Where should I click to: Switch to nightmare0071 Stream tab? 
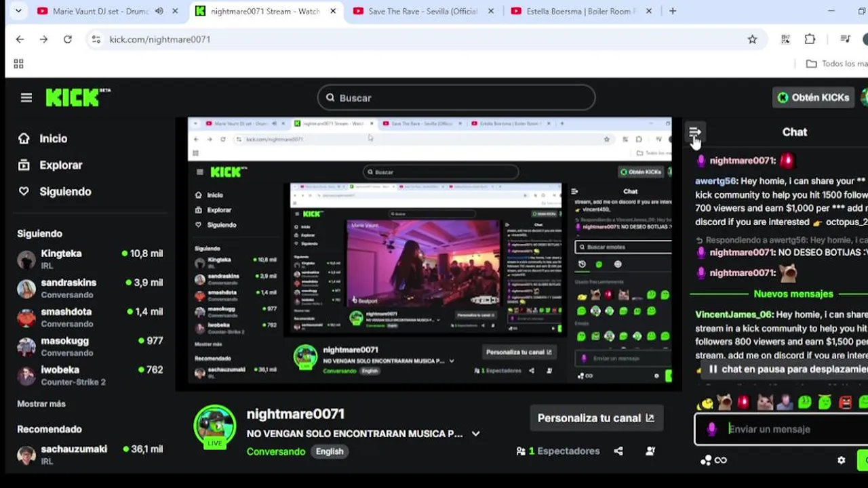pyautogui.click(x=264, y=11)
